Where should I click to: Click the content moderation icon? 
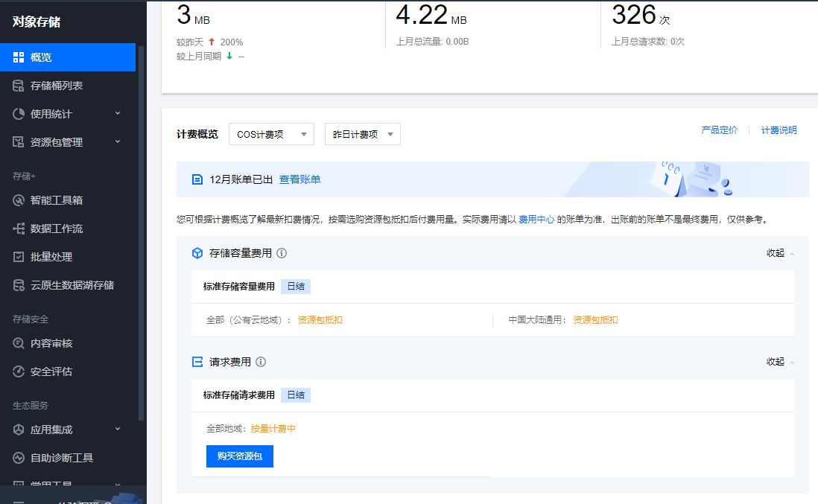(x=19, y=343)
